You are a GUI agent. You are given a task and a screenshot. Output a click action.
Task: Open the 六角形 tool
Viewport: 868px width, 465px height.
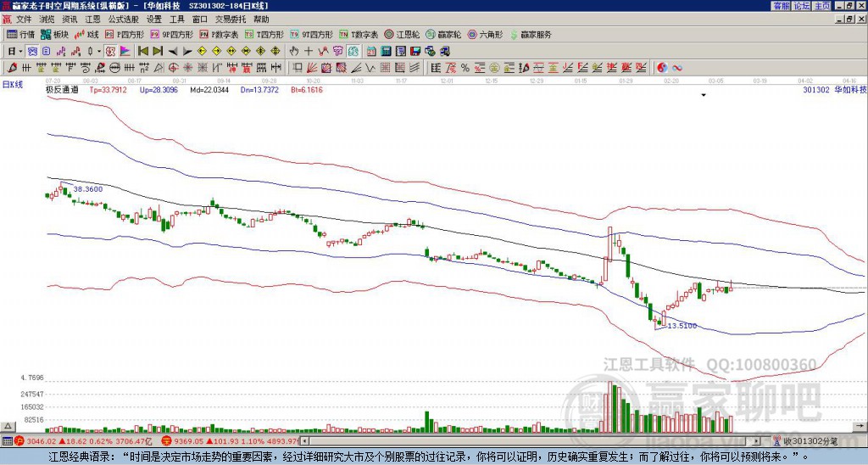(486, 34)
